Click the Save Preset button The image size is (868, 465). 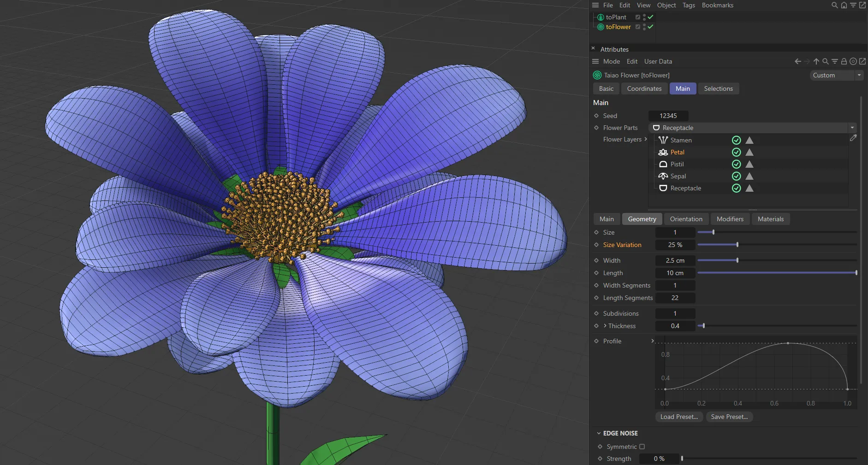coord(729,417)
